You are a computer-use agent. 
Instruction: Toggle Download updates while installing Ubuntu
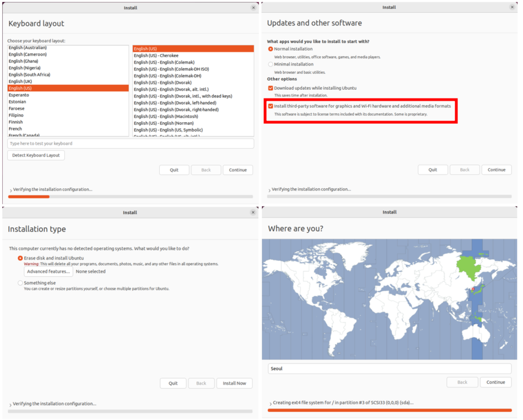(x=271, y=88)
